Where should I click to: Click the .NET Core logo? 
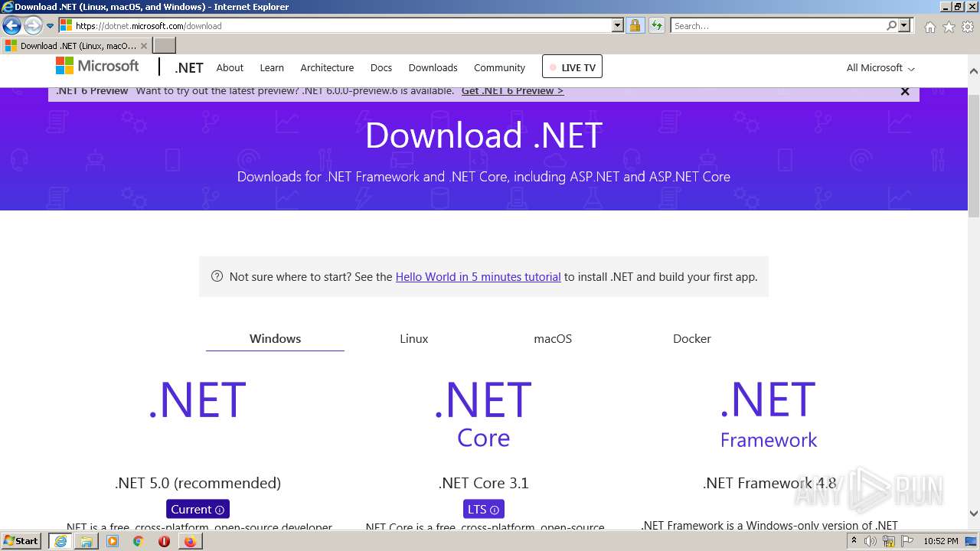tap(483, 413)
